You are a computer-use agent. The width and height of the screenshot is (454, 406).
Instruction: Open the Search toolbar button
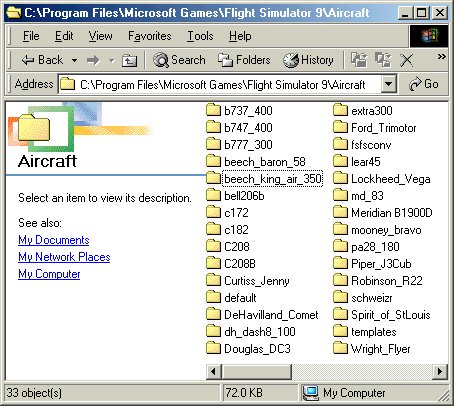pyautogui.click(x=179, y=60)
